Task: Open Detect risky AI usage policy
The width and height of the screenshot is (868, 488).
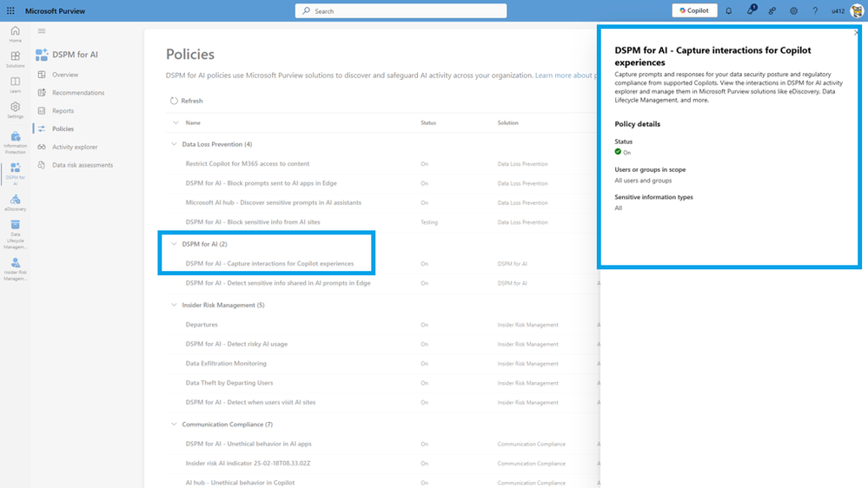Action: (x=236, y=344)
